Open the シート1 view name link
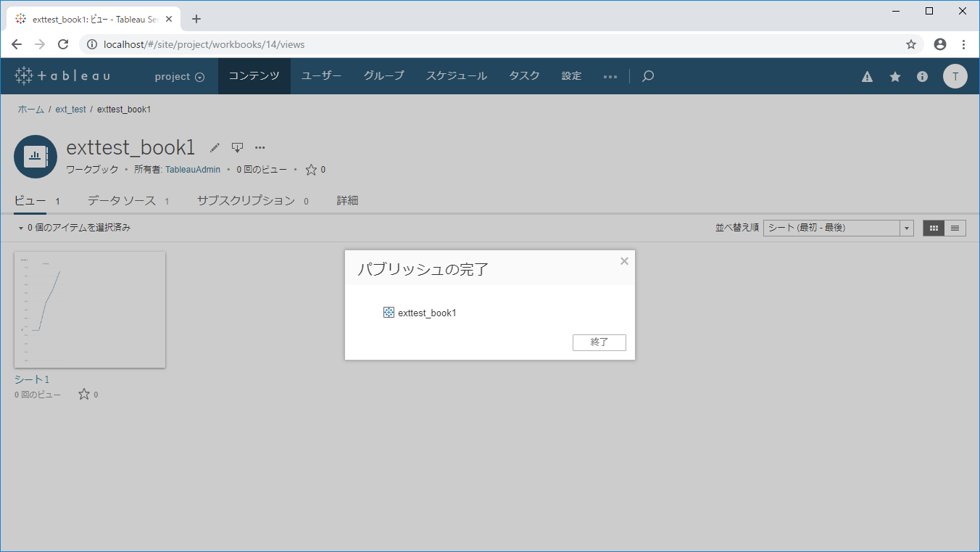Viewport: 980px width, 552px height. (x=32, y=379)
